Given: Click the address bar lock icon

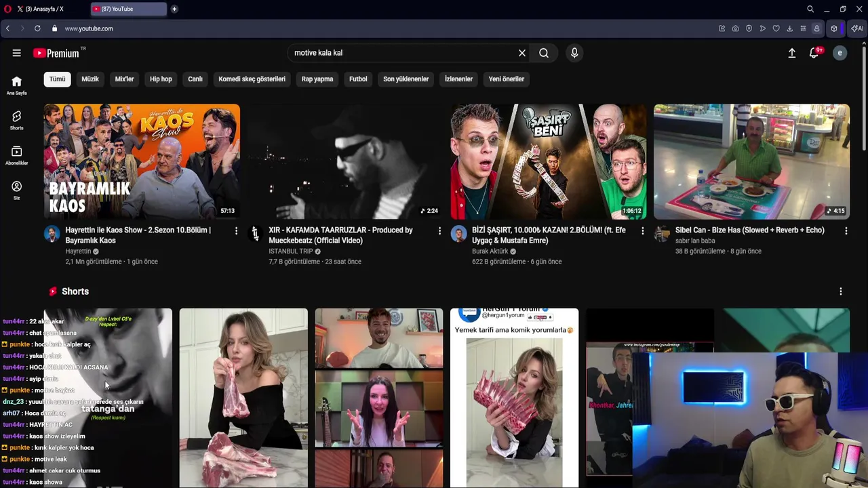Looking at the screenshot, I should click(55, 28).
